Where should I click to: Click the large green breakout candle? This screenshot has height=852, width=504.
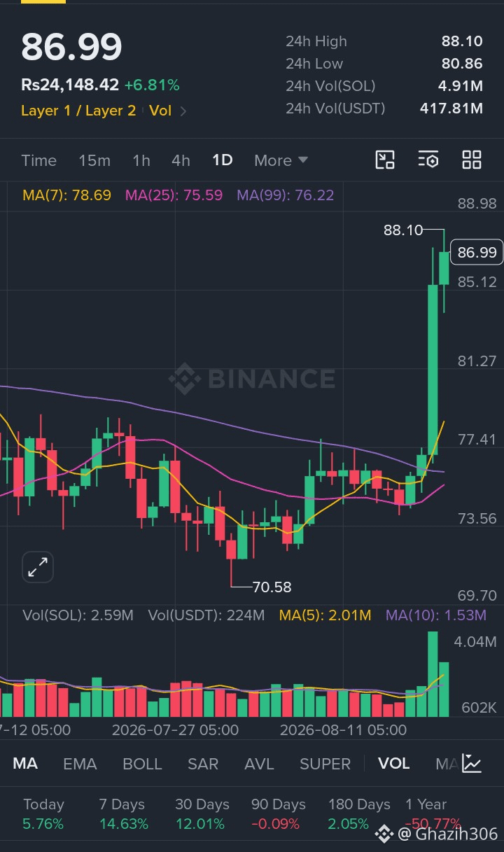(x=433, y=370)
